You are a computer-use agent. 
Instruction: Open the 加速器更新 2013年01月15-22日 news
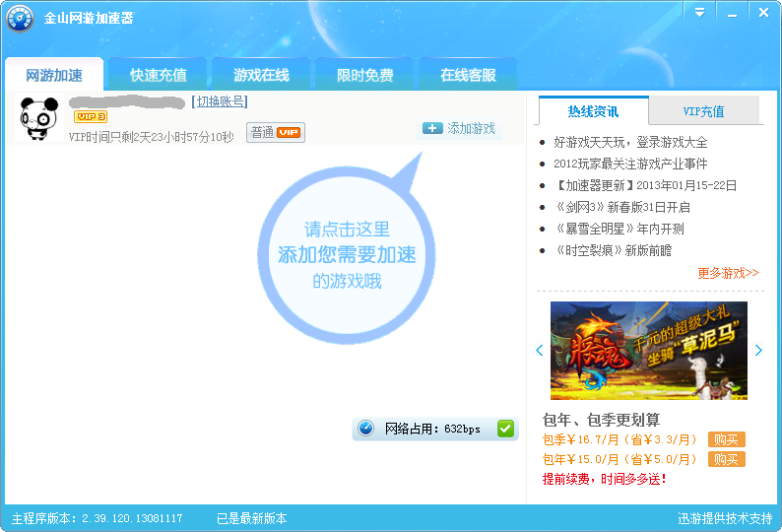pos(645,185)
